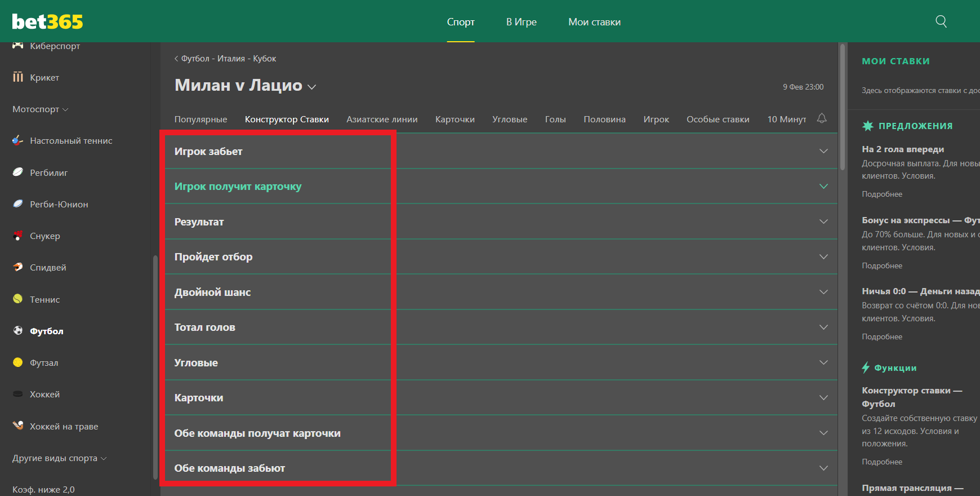Click the Cricket wickets icon
This screenshot has width=980, height=496.
18,77
